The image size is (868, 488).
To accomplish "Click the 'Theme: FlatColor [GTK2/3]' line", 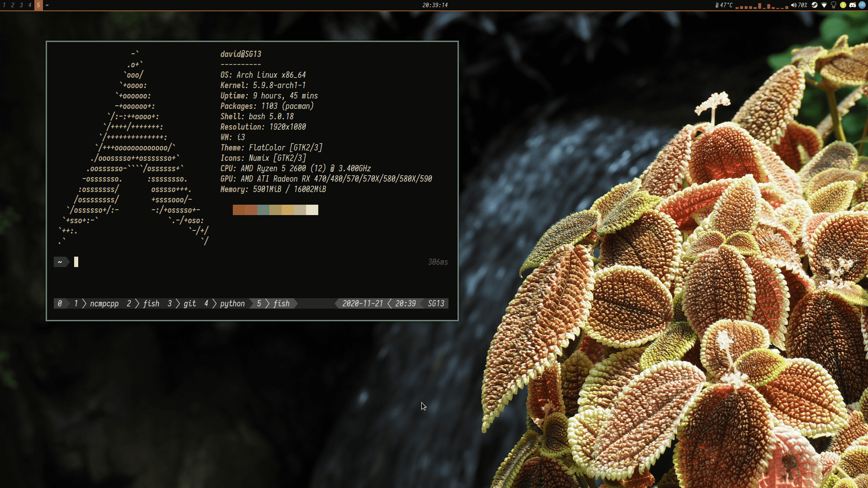I will 271,148.
